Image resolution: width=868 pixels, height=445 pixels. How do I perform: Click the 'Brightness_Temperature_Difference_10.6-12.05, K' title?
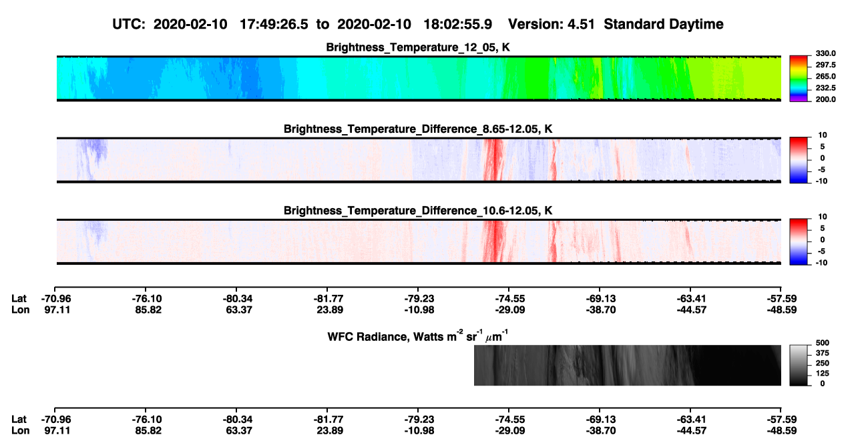pyautogui.click(x=419, y=210)
